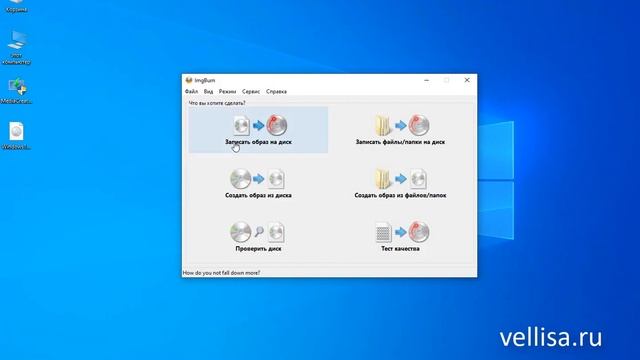Image resolution: width=640 pixels, height=360 pixels.
Task: Click the 'Что вы хотите сделать?' label
Action: tap(217, 103)
